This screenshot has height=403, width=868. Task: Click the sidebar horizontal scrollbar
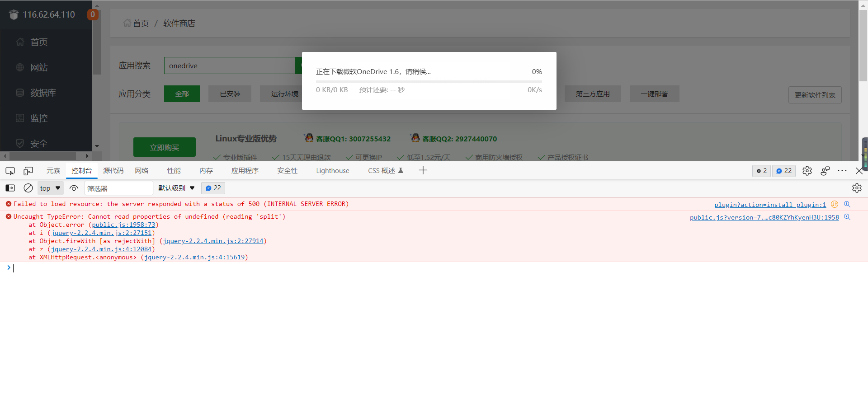click(43, 156)
